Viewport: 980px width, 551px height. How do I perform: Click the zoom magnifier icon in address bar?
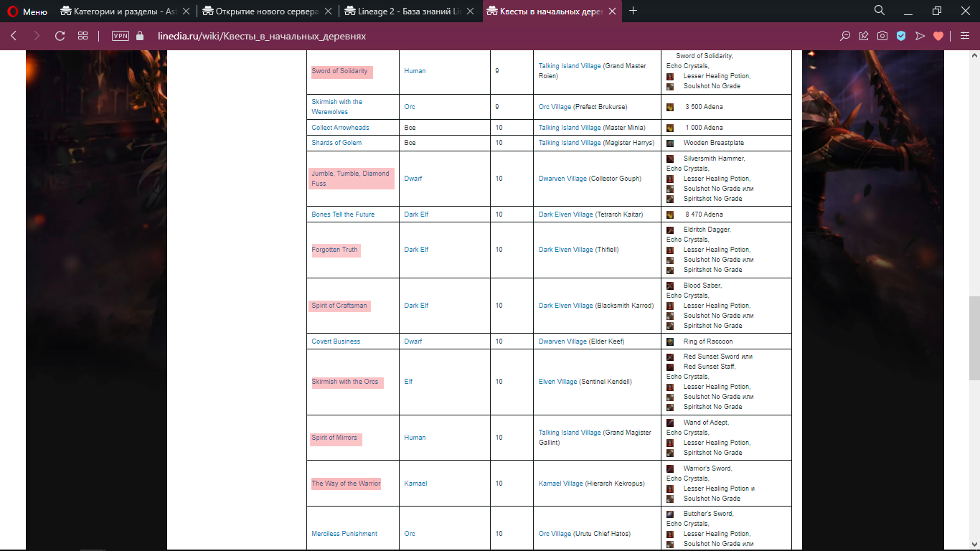[x=845, y=36]
